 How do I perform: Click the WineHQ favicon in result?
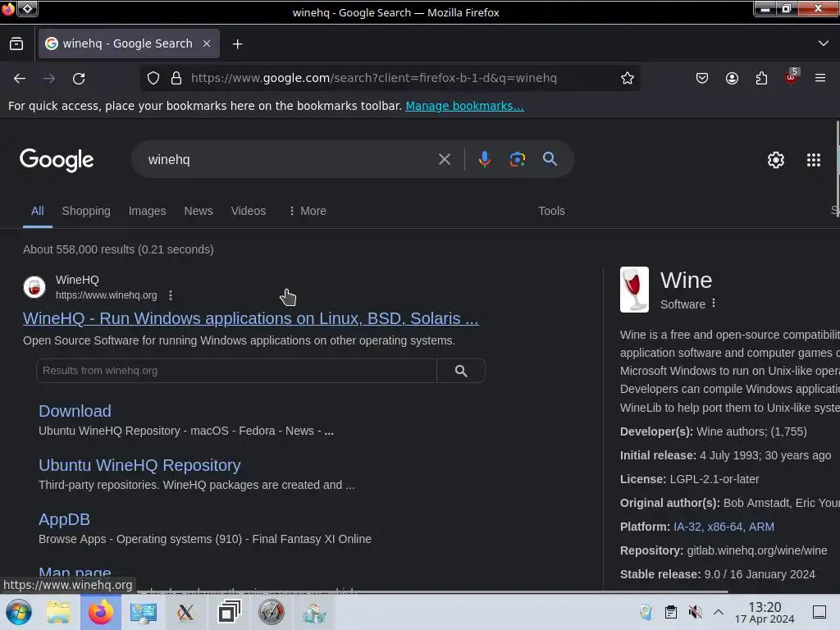tap(34, 287)
